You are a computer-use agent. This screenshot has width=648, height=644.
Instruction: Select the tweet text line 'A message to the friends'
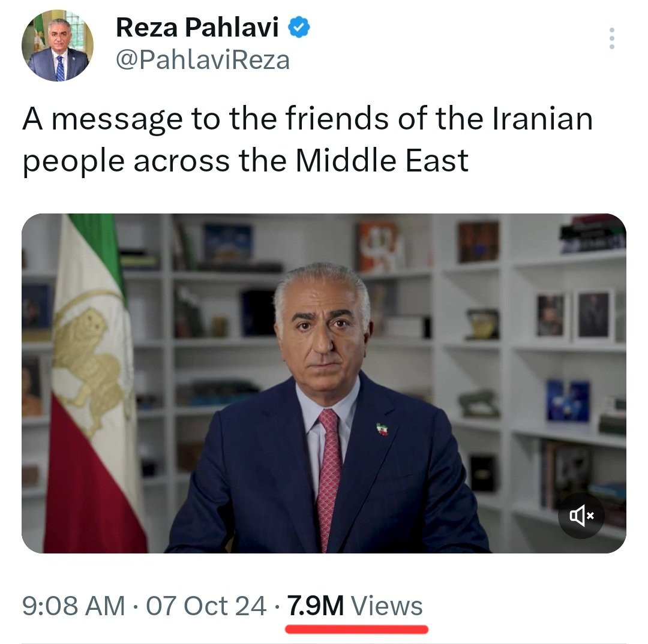pyautogui.click(x=205, y=119)
